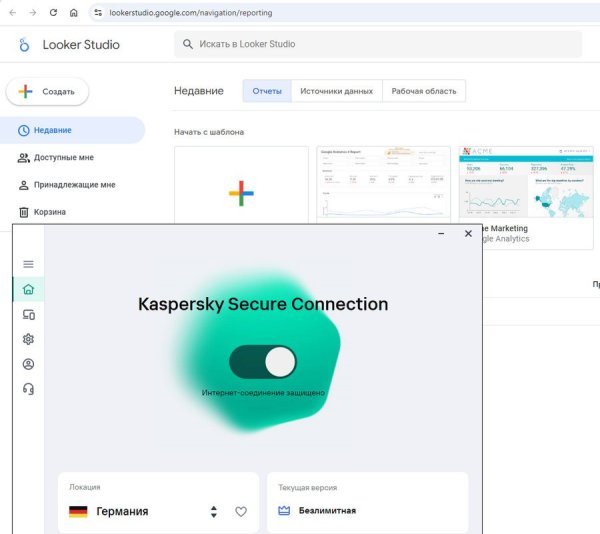600x534 pixels.
Task: Select the Отчеты tab
Action: 267,91
